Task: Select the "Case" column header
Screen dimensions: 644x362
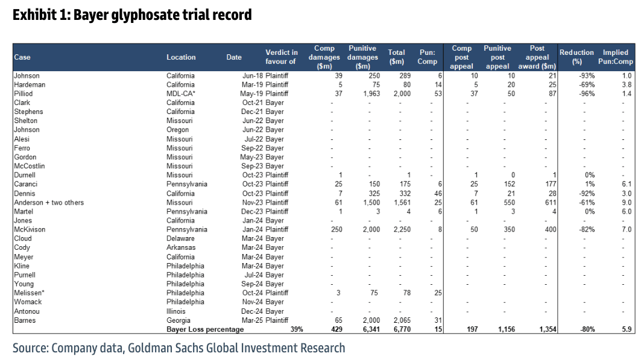Action: [x=22, y=57]
